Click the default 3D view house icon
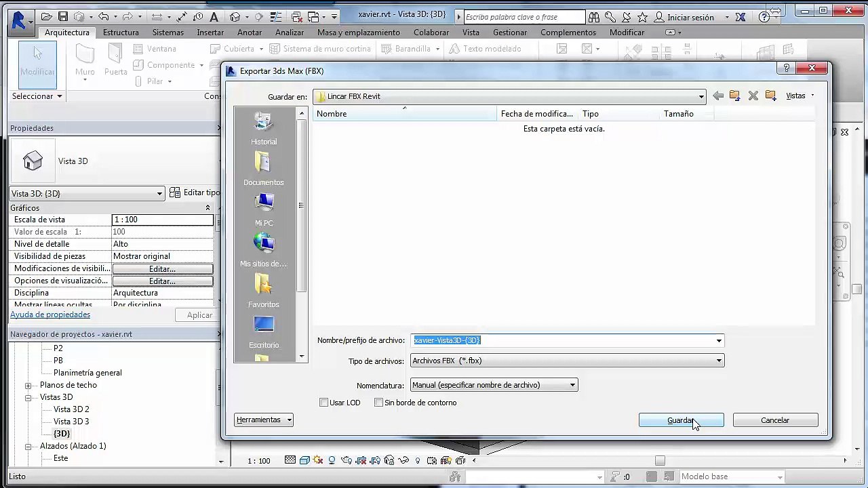868x488 pixels. coord(235,17)
